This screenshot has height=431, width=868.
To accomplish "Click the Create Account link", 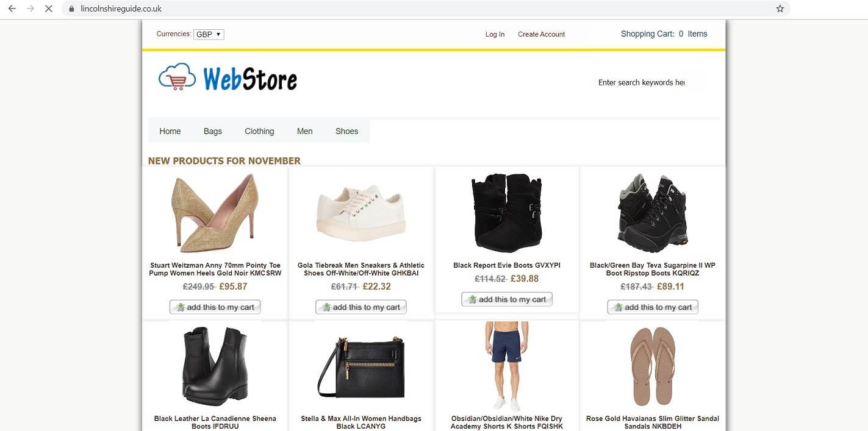I will [x=541, y=34].
